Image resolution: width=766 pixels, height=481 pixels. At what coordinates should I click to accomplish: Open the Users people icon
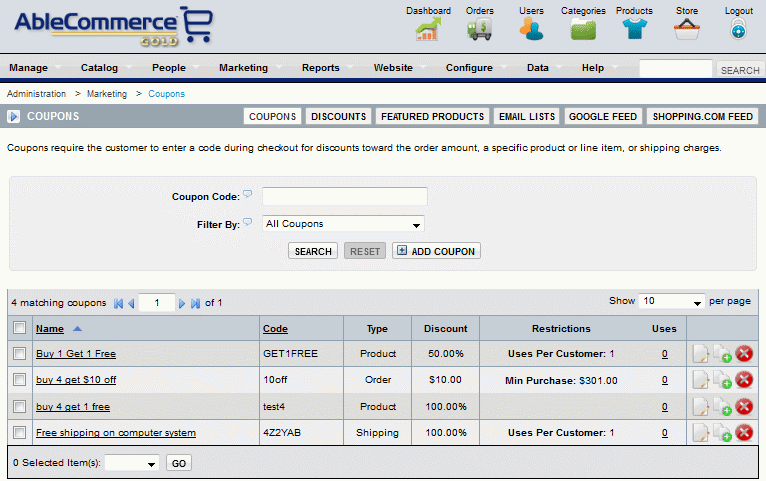pos(531,29)
